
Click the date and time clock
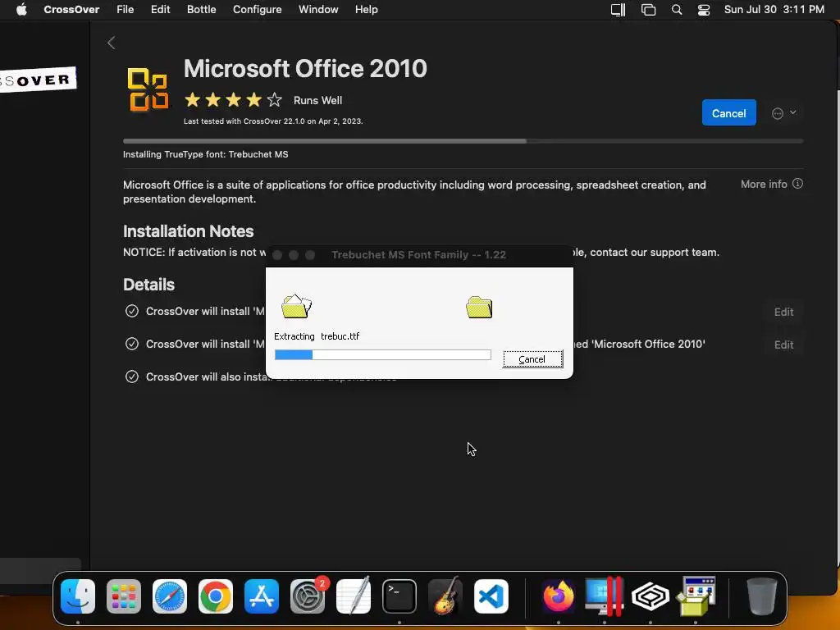[x=774, y=10]
